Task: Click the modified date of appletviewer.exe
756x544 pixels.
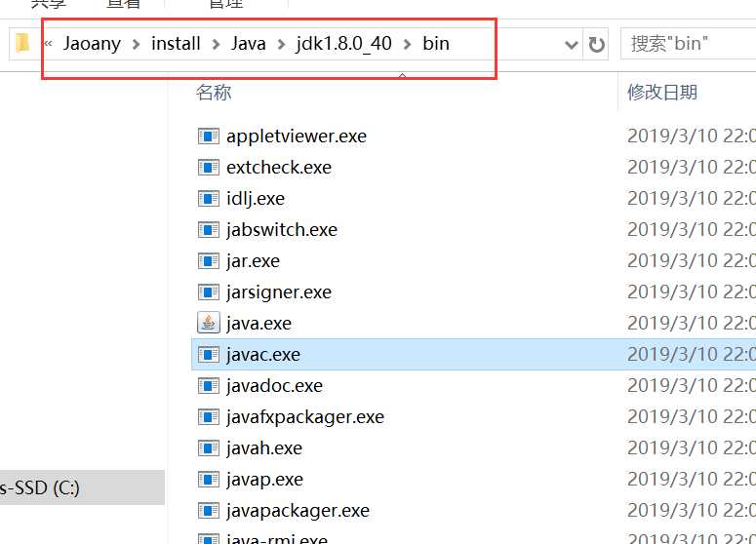Action: click(692, 136)
